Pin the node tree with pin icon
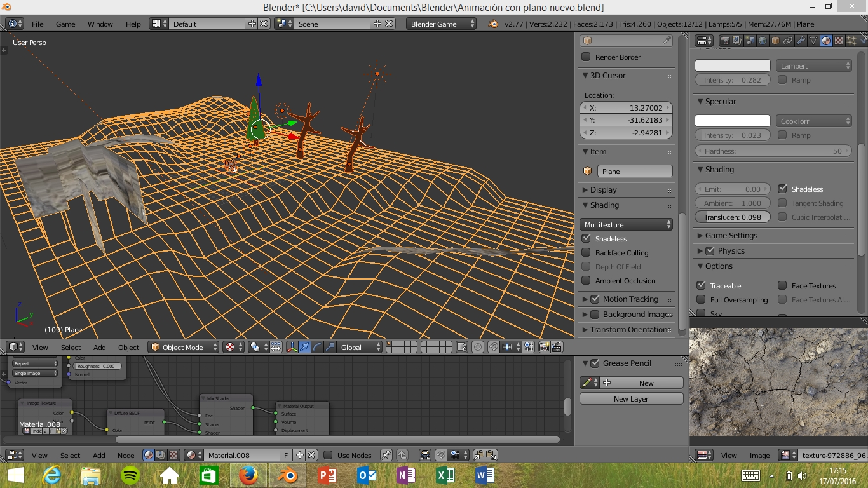This screenshot has height=488, width=868. coord(386,455)
